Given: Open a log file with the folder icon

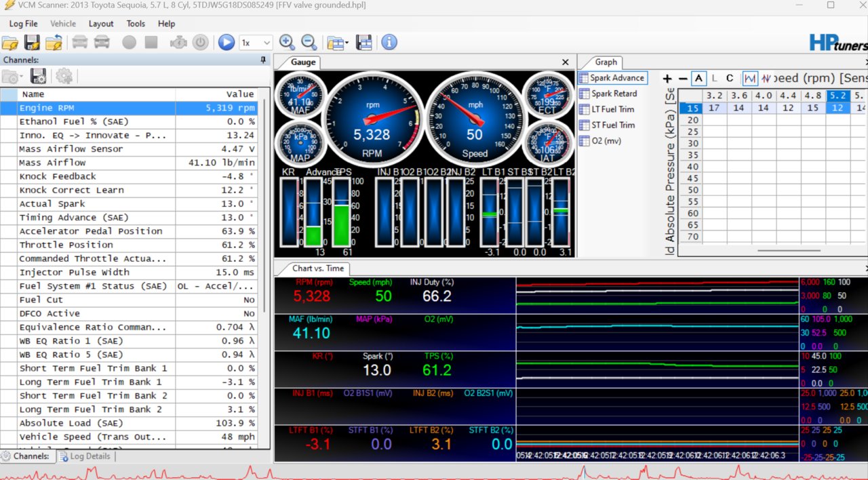Looking at the screenshot, I should (10, 42).
